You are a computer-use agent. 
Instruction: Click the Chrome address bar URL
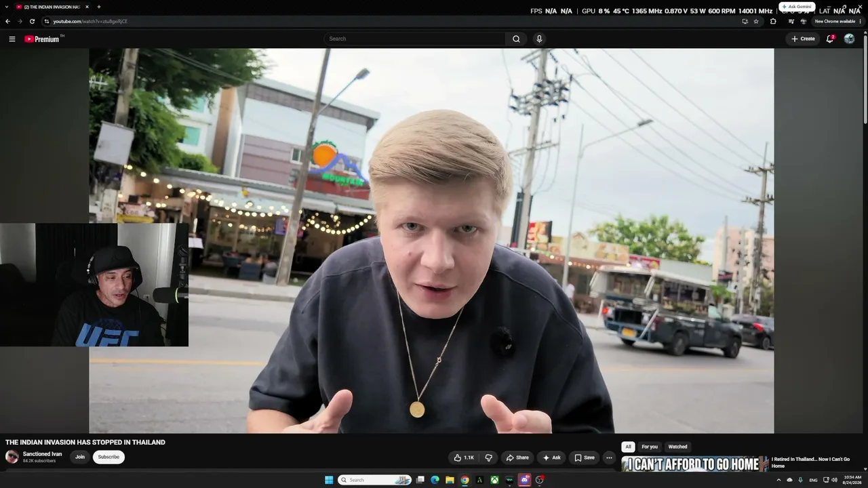coord(90,21)
